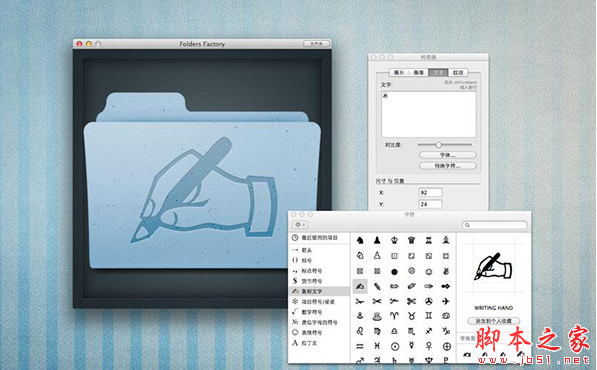
Task: Open the 标点符号 punctuation category
Action: tap(319, 271)
